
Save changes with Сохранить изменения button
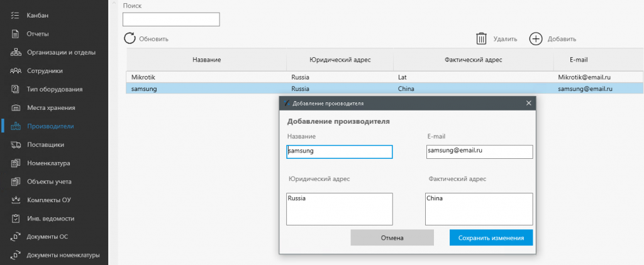tap(491, 237)
